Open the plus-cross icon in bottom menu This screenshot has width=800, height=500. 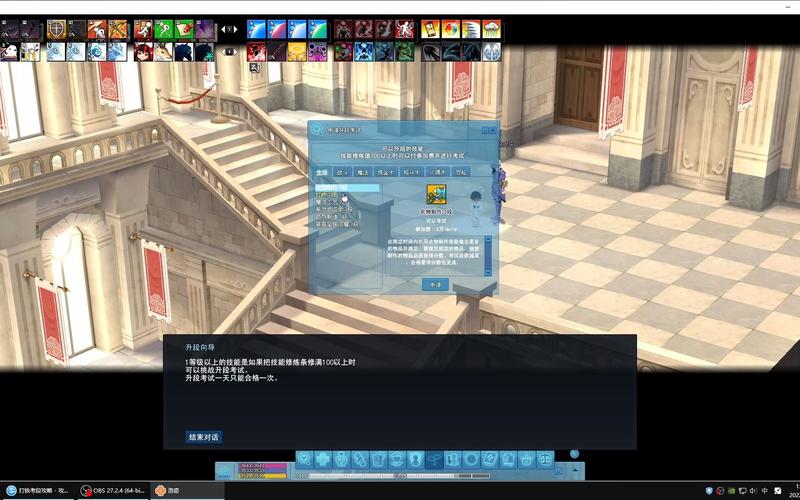[323, 460]
